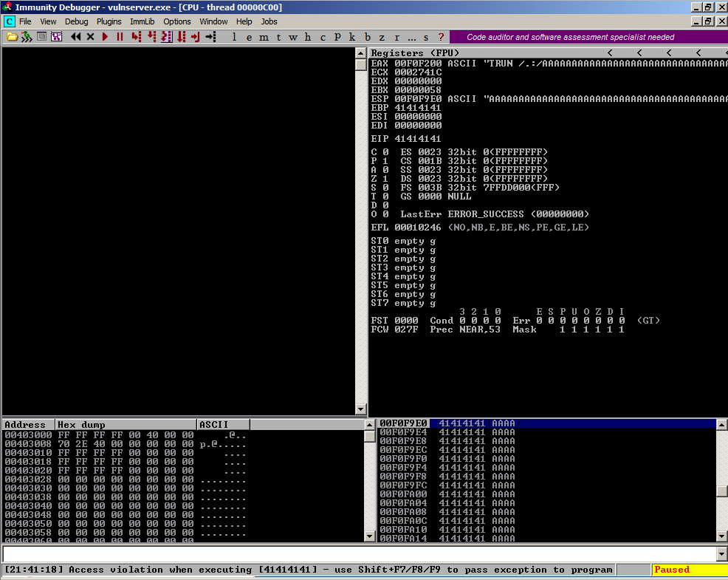Screen dimensions: 728x580
Task: Click first '<' arrow in Registers header
Action: [x=610, y=53]
